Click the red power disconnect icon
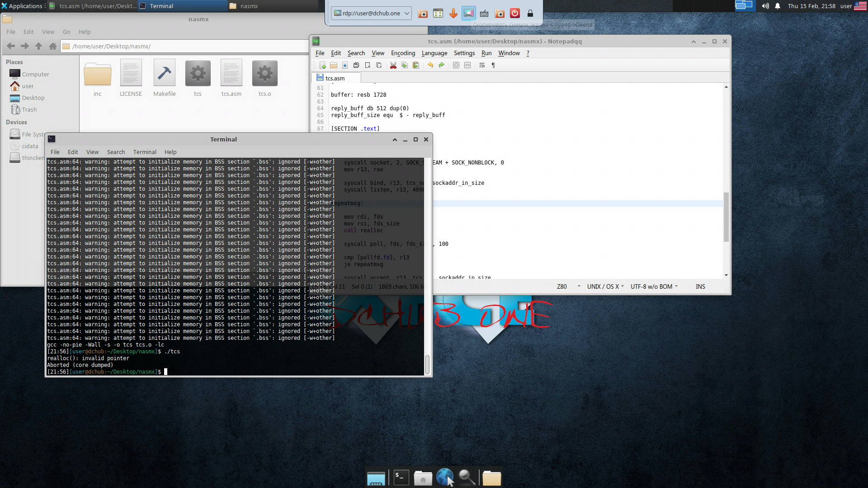 tap(515, 14)
